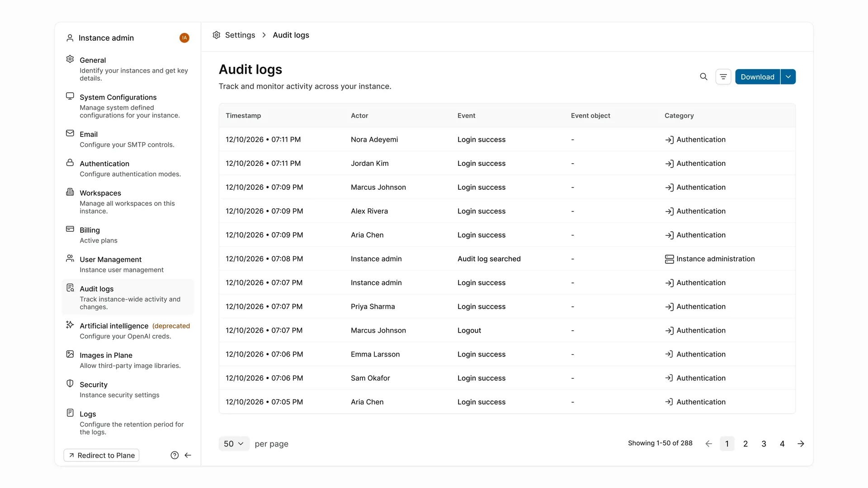Click the Settings breadcrumb link
The image size is (868, 488).
(x=240, y=35)
